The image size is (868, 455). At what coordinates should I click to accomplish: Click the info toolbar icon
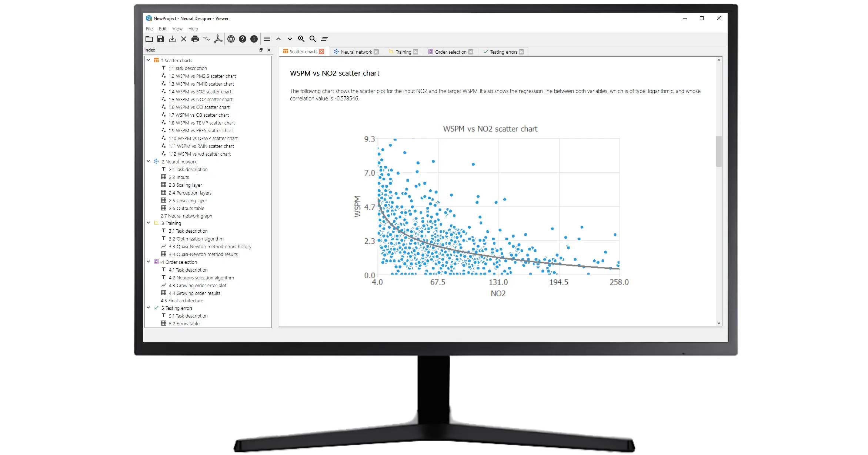(253, 39)
